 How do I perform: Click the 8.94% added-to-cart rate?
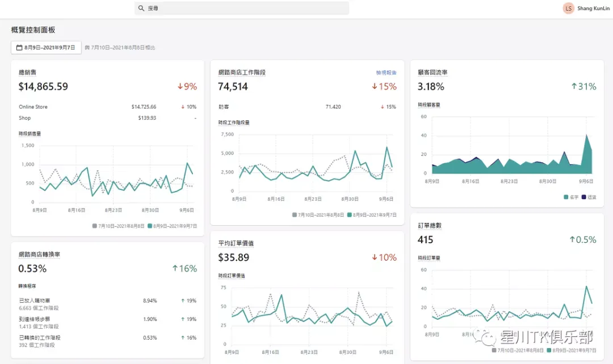tap(150, 300)
